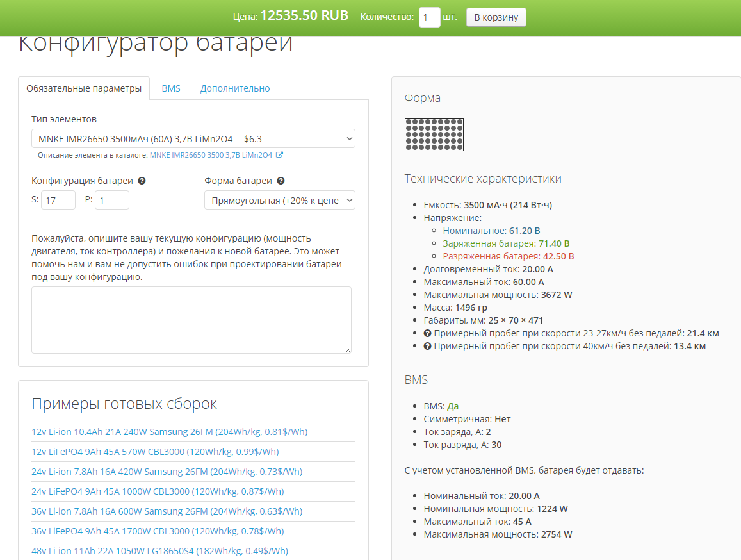Open 12v Li-ion 10.4Ah Samsung 26FM example

[169, 432]
